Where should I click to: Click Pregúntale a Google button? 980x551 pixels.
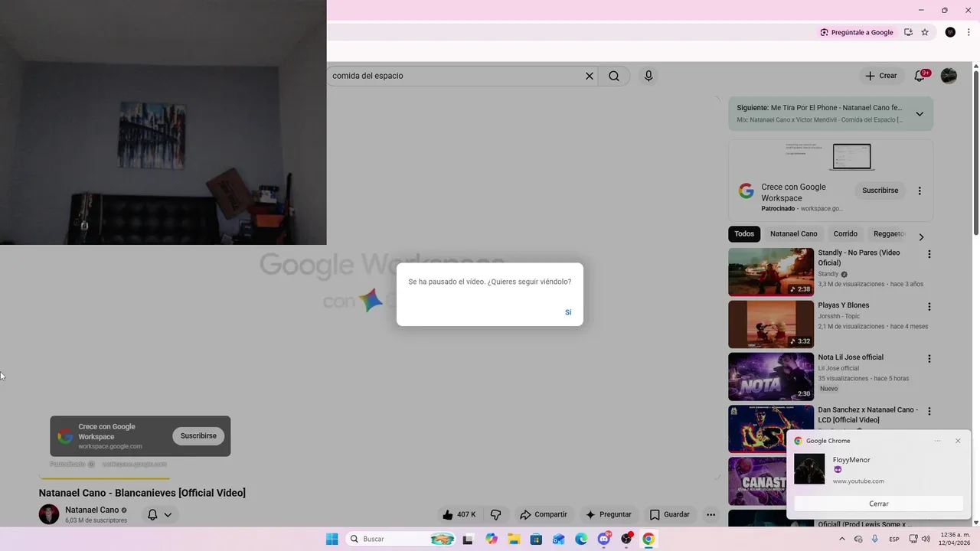(857, 32)
